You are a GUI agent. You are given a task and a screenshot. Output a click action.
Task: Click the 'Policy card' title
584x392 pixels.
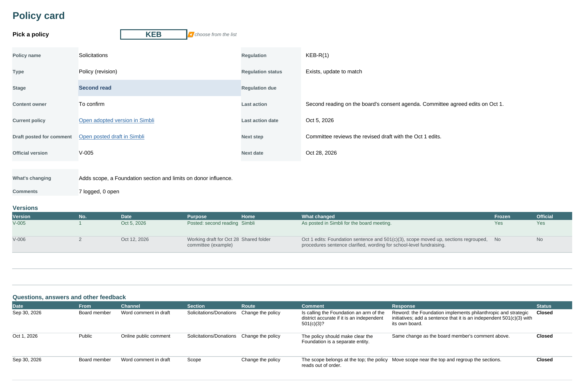(38, 16)
